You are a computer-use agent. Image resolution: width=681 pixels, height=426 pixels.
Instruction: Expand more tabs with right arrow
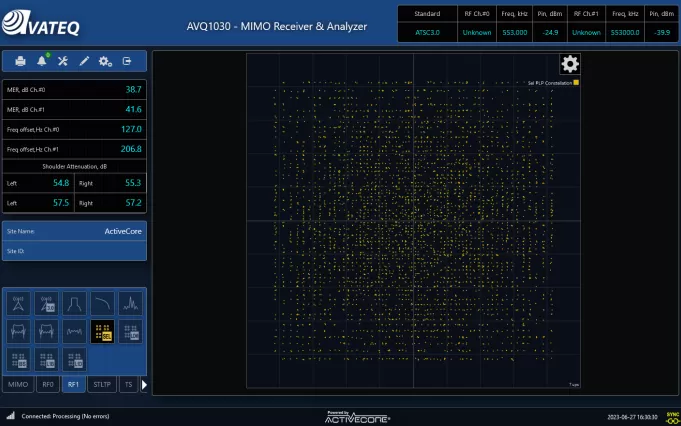pos(143,384)
